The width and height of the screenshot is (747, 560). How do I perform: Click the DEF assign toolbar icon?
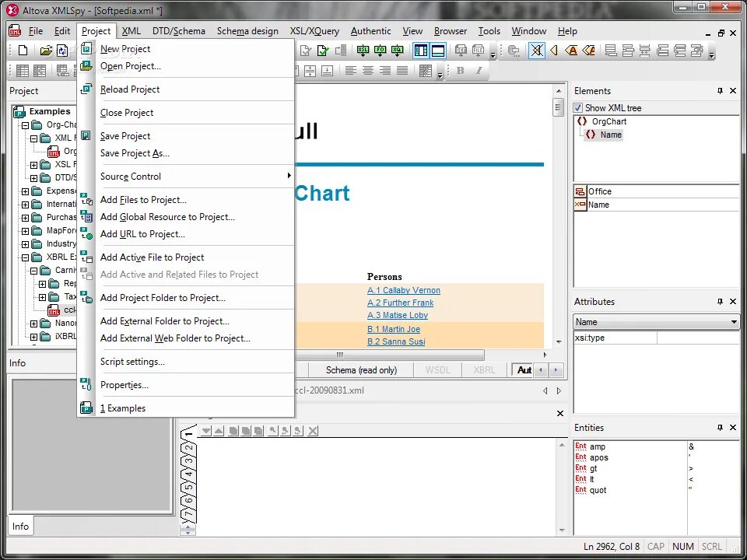click(x=461, y=50)
